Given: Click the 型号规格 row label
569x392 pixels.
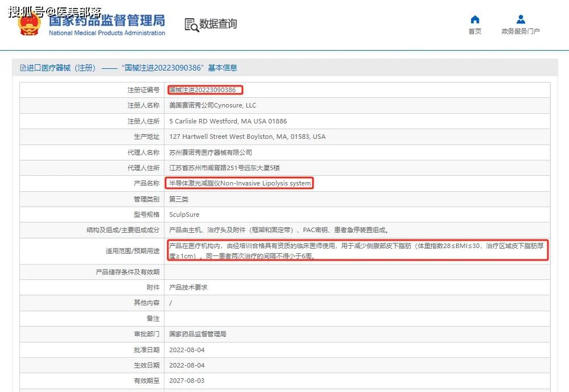Looking at the screenshot, I should pos(147,214).
